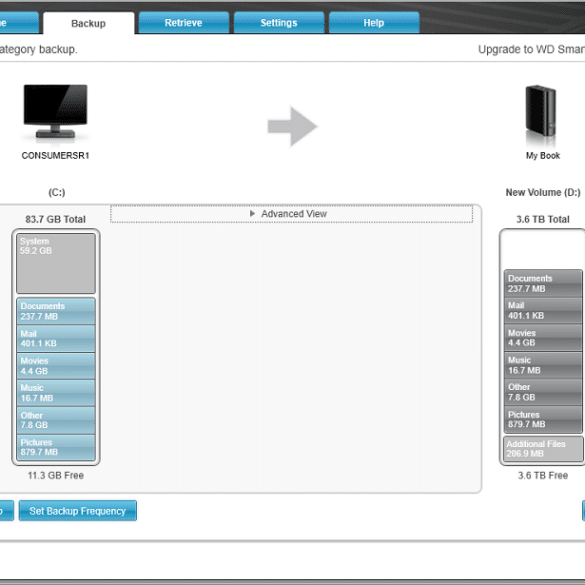Viewport: 585px width, 585px height.
Task: Click the My Book device name text
Action: point(543,156)
